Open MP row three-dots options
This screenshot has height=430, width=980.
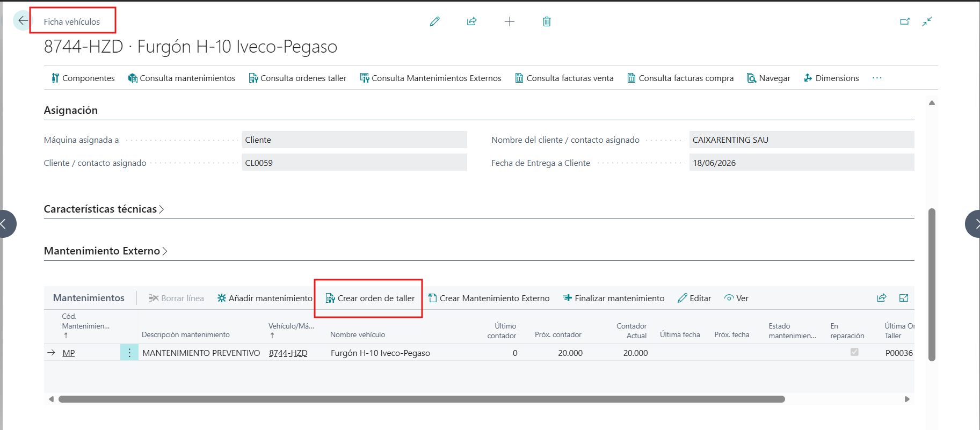coord(129,353)
